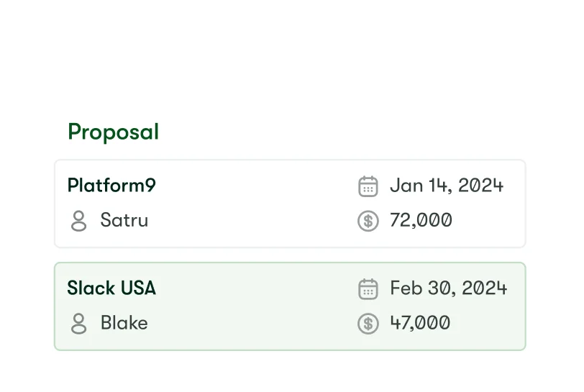Click the calendar icon on Slack USA card
Viewport: 584px width, 392px height.
click(368, 289)
